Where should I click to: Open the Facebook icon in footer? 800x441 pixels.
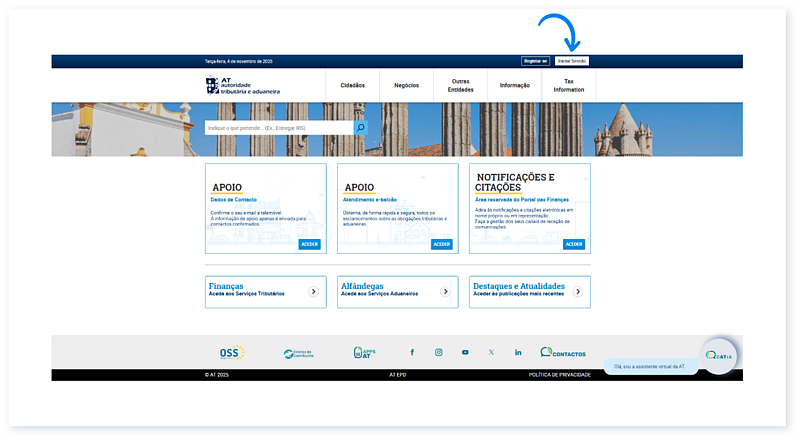pos(412,353)
